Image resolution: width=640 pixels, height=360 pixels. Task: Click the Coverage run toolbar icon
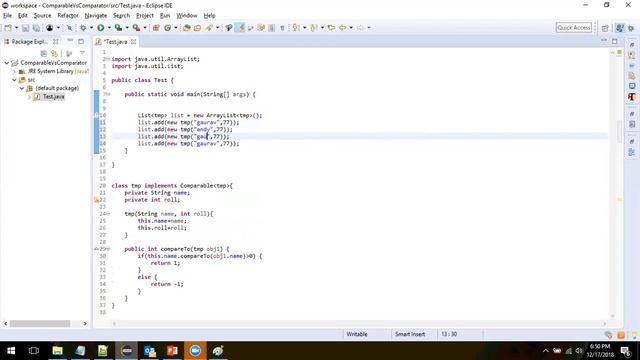[118, 28]
